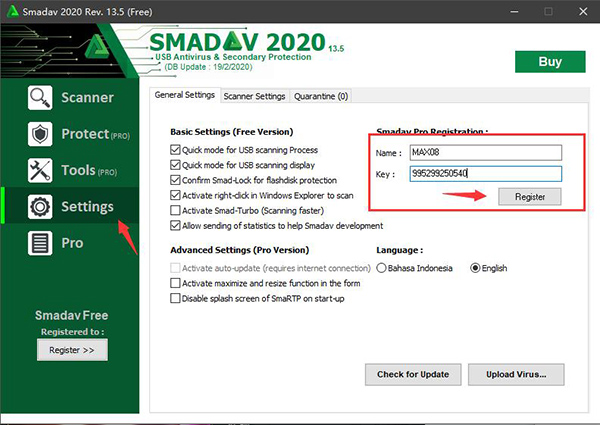
Task: Click 'Basic Settings (Free Version)' heading
Action: pos(232,132)
